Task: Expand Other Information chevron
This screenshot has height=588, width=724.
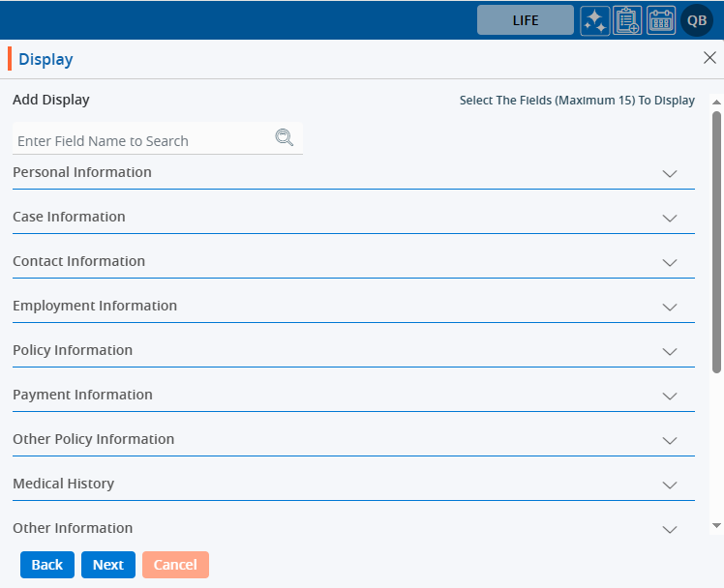Action: [669, 530]
